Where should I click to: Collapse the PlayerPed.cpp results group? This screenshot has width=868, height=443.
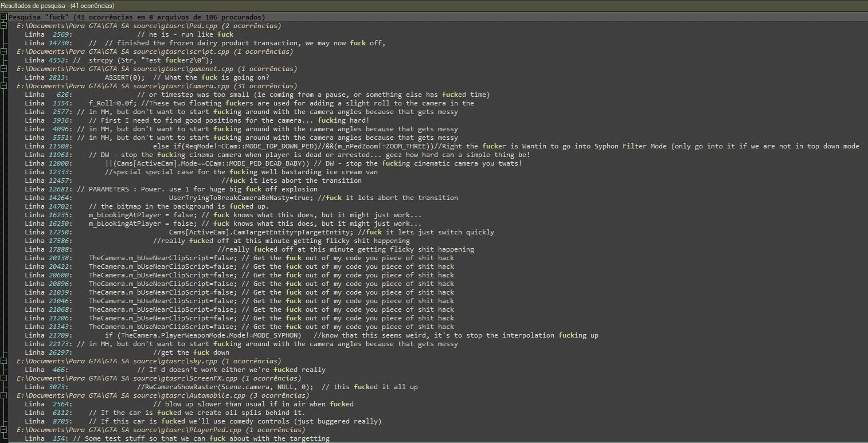tap(4, 430)
